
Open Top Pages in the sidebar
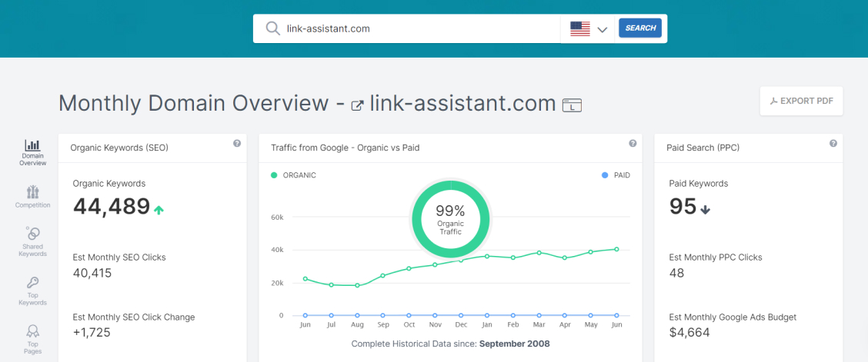32,340
